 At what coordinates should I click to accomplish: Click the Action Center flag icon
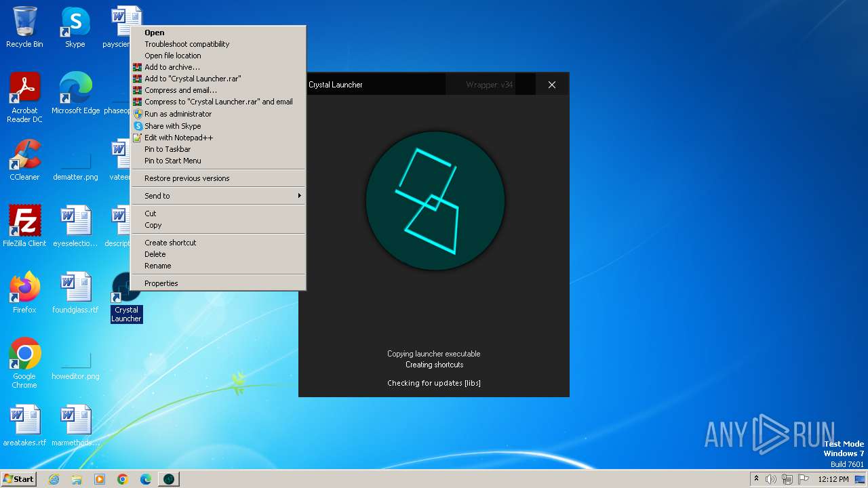pyautogui.click(x=804, y=479)
